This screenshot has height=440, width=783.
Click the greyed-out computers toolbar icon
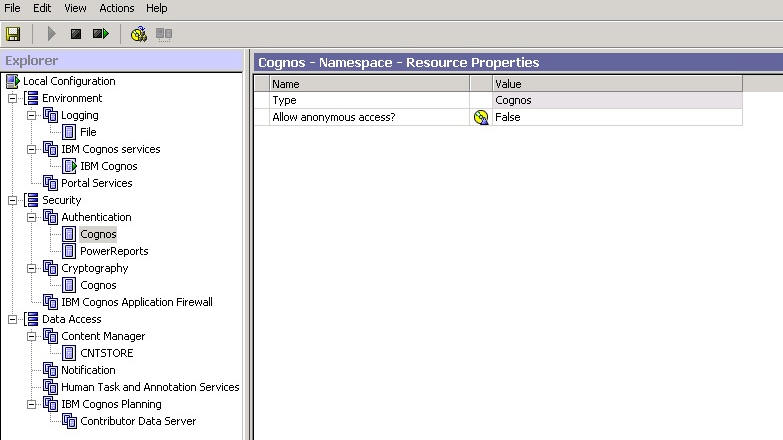(x=164, y=34)
